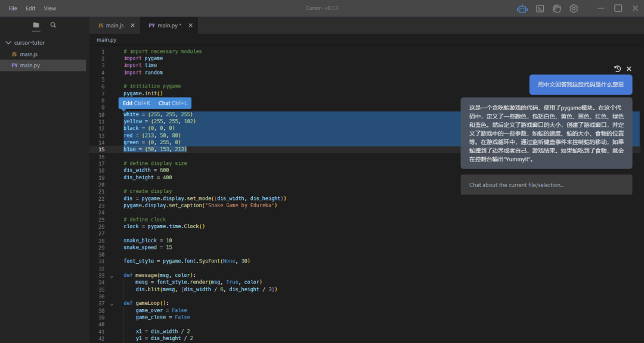644x343 pixels.
Task: Fold the gameLoop function at line 37
Action: [x=112, y=304]
